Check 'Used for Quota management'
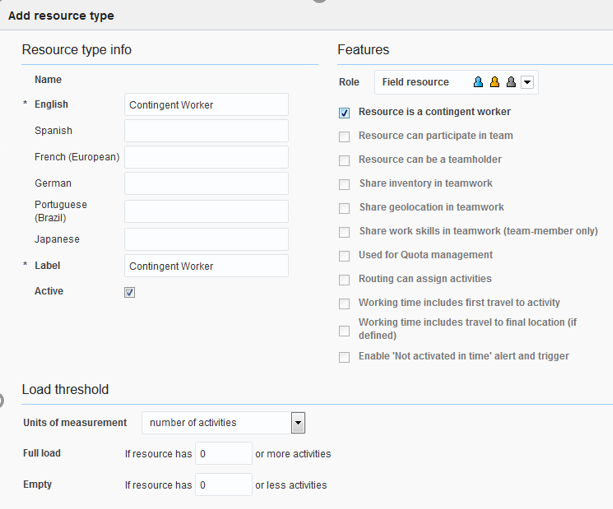 (345, 256)
